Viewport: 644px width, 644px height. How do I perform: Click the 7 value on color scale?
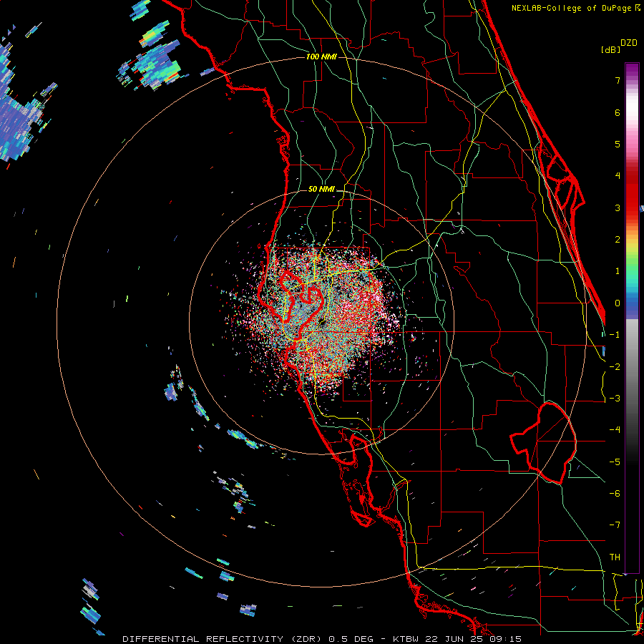618,80
